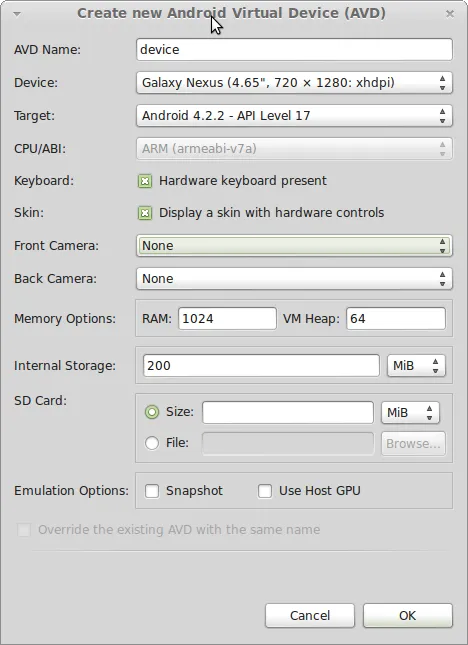468x645 pixels.
Task: Click the AVD Name text field
Action: pyautogui.click(x=294, y=50)
